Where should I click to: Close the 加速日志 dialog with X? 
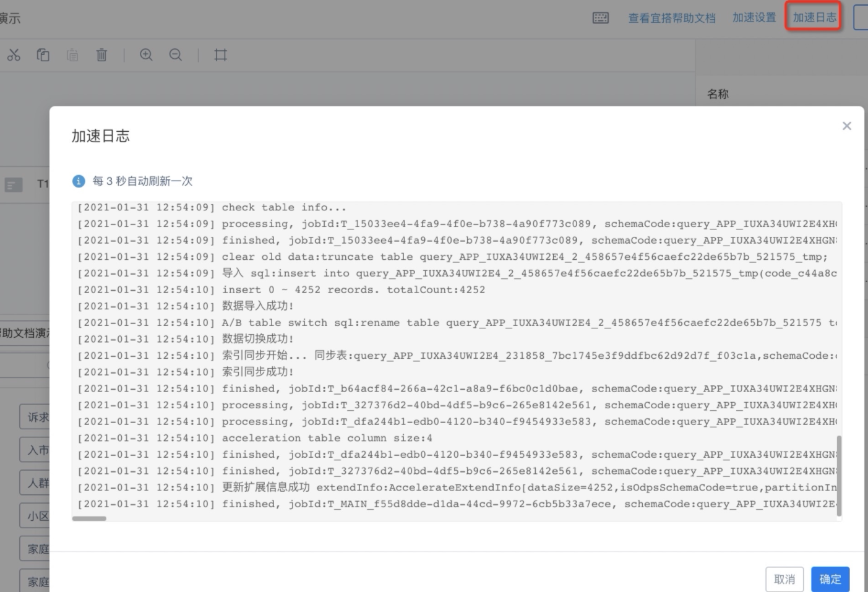tap(847, 126)
